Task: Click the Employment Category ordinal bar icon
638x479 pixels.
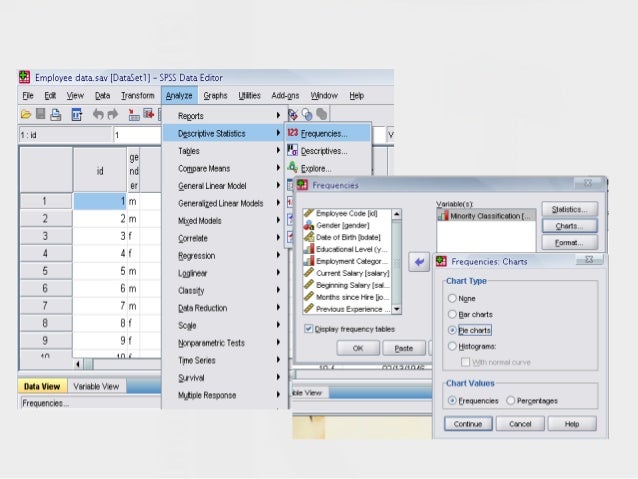Action: click(x=309, y=261)
